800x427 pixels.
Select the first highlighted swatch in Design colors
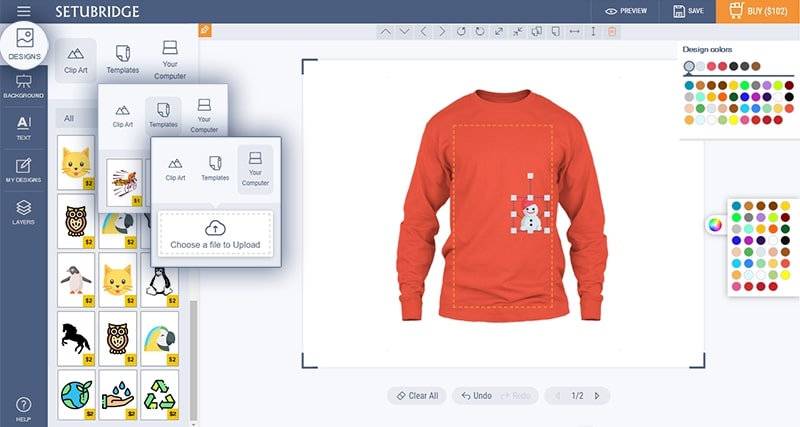[x=689, y=66]
